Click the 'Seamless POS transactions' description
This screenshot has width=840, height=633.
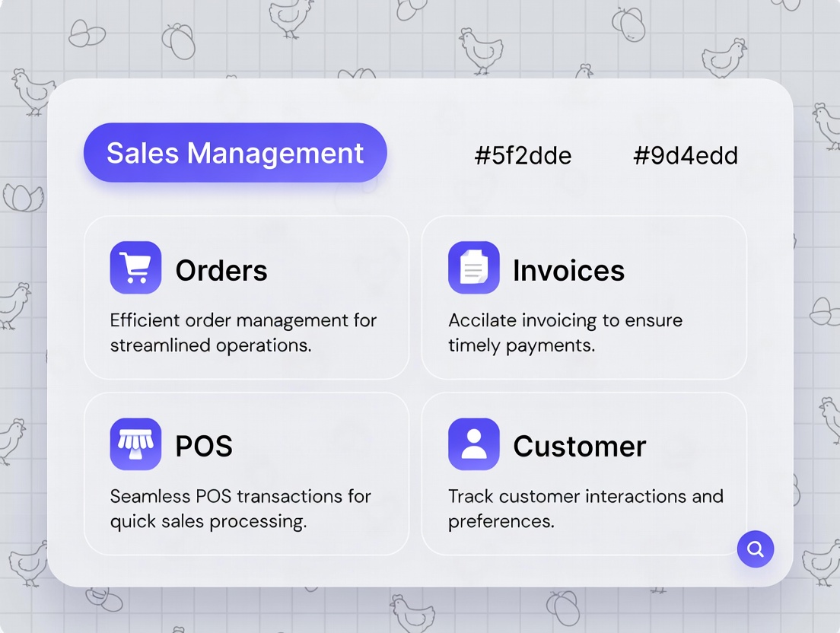[240, 509]
